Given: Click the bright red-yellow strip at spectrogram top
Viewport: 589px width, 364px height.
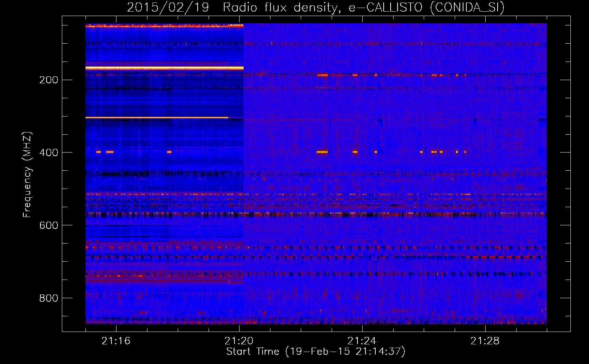Looking at the screenshot, I should [164, 26].
